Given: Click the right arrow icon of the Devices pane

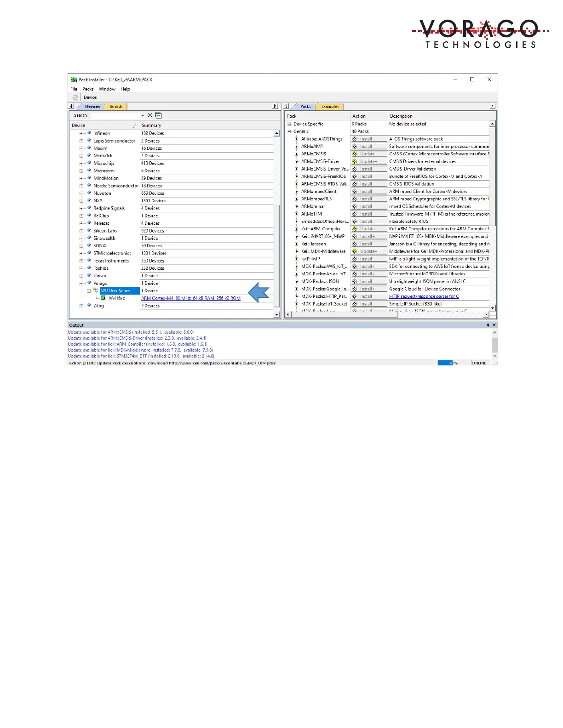Looking at the screenshot, I should click(275, 106).
